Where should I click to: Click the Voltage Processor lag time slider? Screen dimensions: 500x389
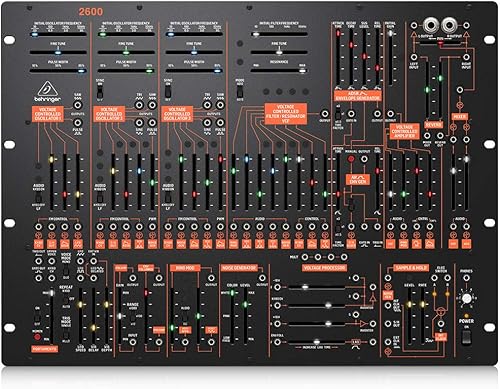tap(317, 342)
